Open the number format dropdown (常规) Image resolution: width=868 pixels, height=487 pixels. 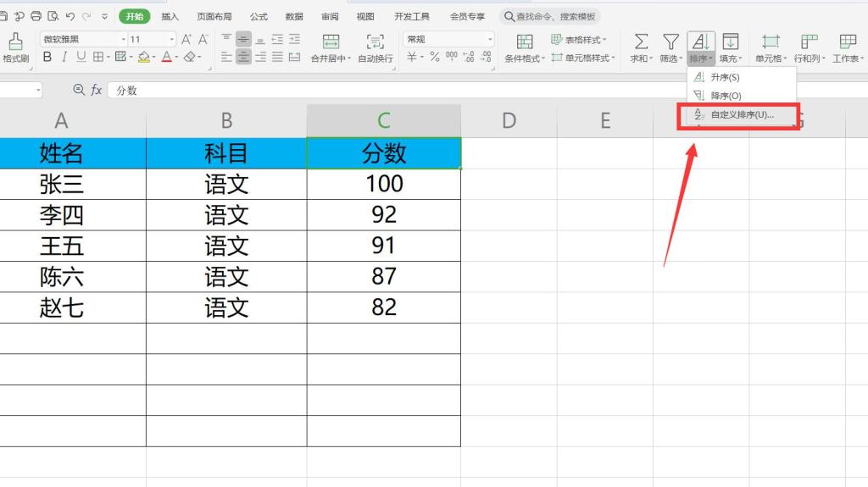490,39
